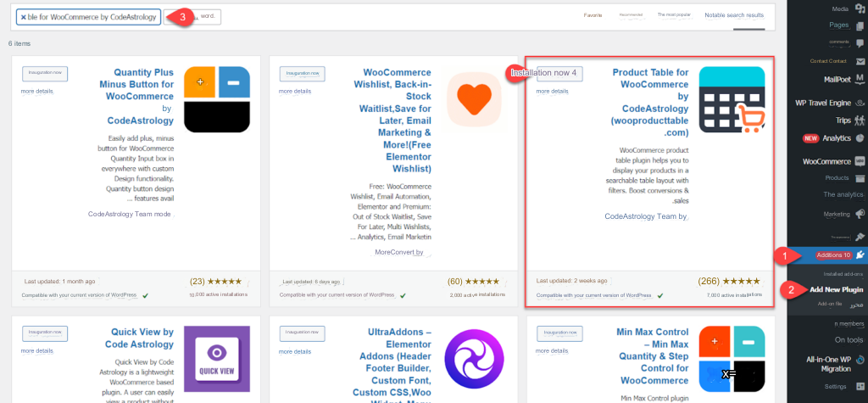This screenshot has width=868, height=403.
Task: Click the UltraAddons purple swirl thumbnail
Action: 475,359
